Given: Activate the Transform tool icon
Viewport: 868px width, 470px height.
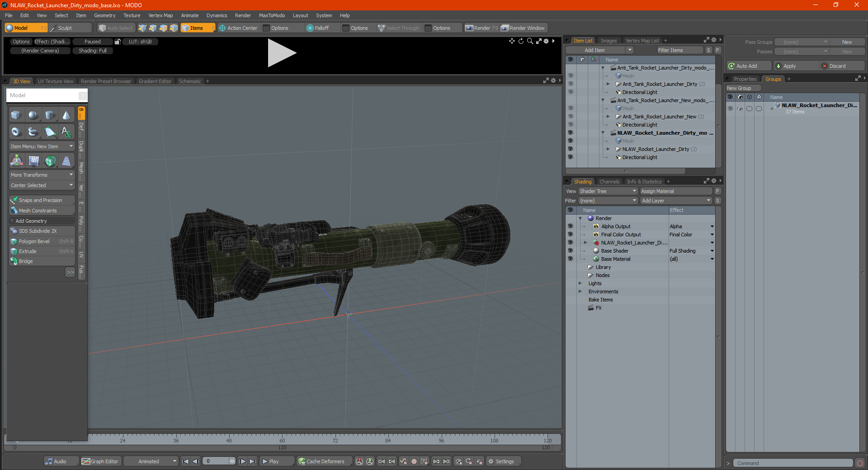Looking at the screenshot, I should pyautogui.click(x=17, y=161).
